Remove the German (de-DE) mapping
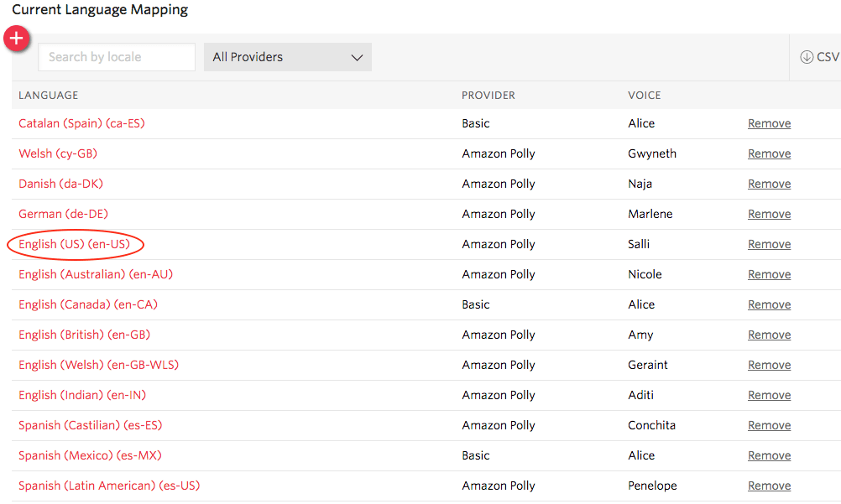Viewport: 841px width, 504px height. click(x=769, y=214)
